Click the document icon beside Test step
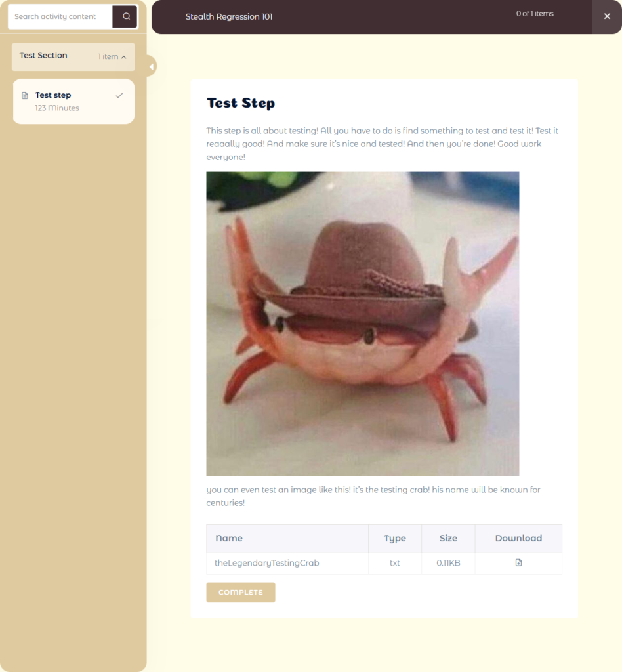Screen dimensions: 622x672 click(25, 95)
